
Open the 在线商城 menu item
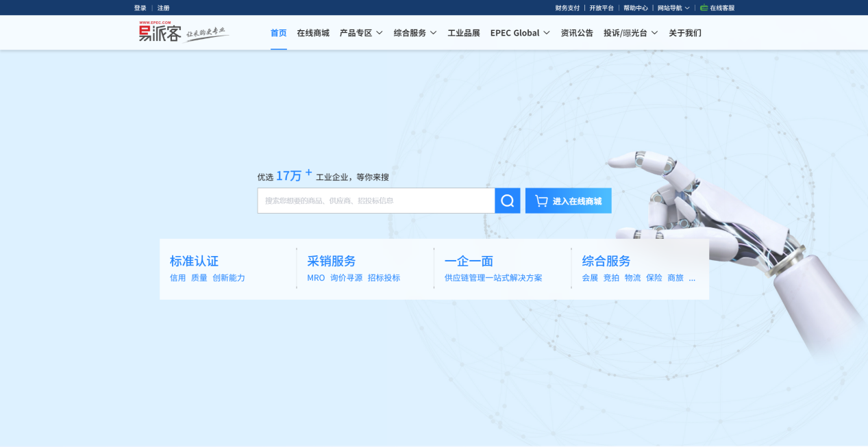click(x=313, y=33)
